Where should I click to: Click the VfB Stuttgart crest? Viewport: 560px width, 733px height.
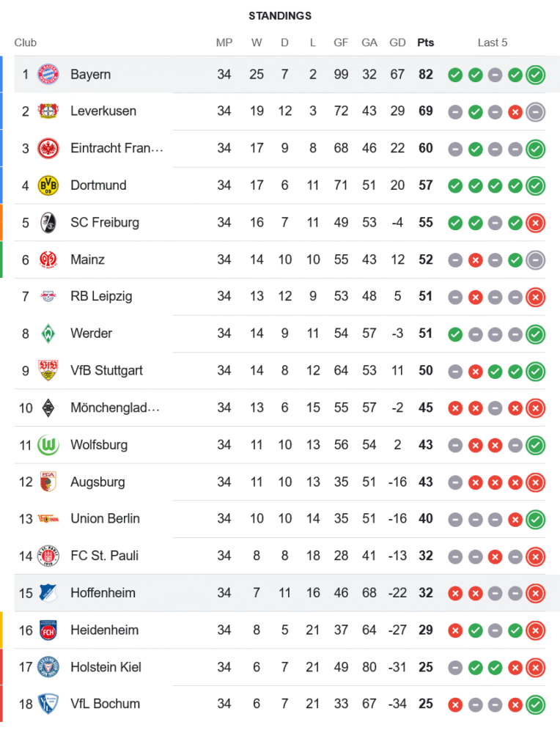pos(48,371)
